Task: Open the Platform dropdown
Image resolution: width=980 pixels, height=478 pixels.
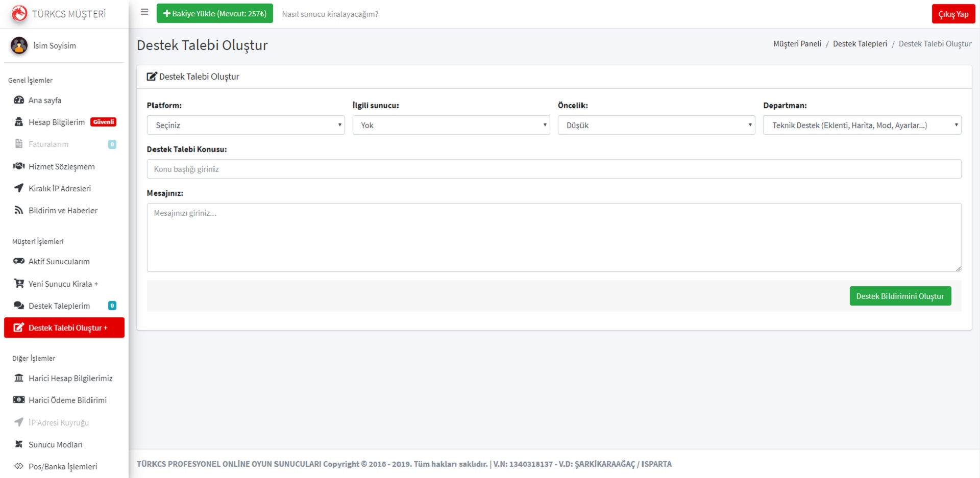Action: (246, 125)
